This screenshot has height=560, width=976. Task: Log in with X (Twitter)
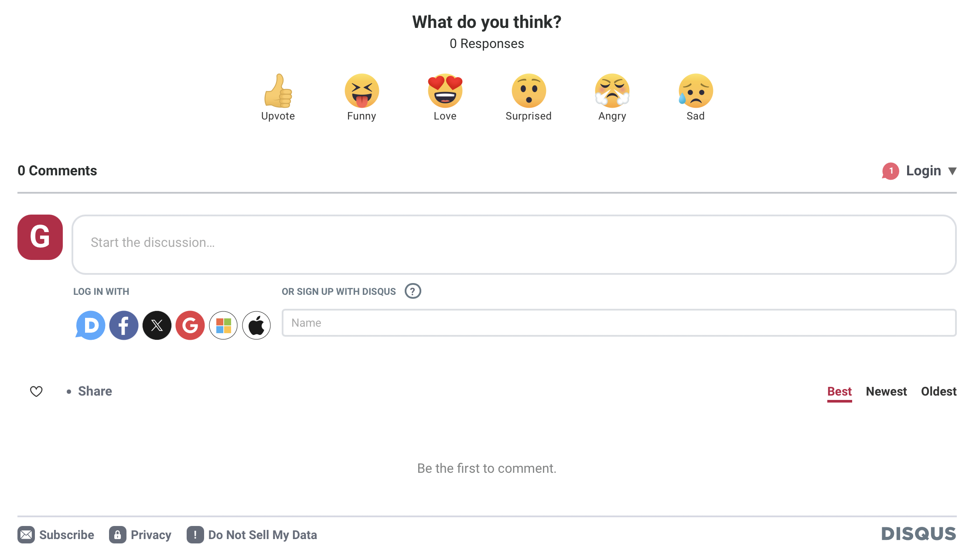coord(157,325)
